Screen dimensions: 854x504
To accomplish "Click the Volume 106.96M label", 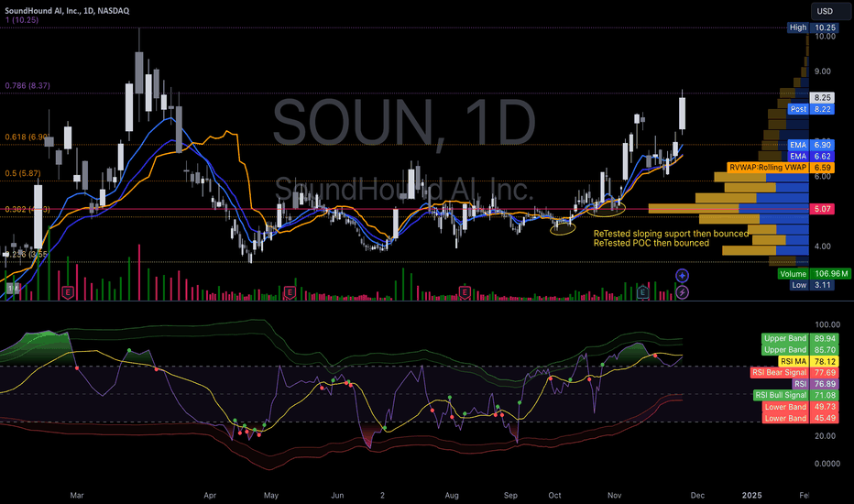I will (814, 273).
